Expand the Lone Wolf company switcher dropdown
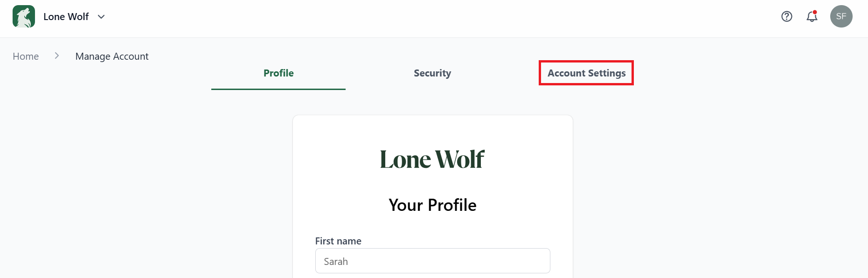 point(101,17)
